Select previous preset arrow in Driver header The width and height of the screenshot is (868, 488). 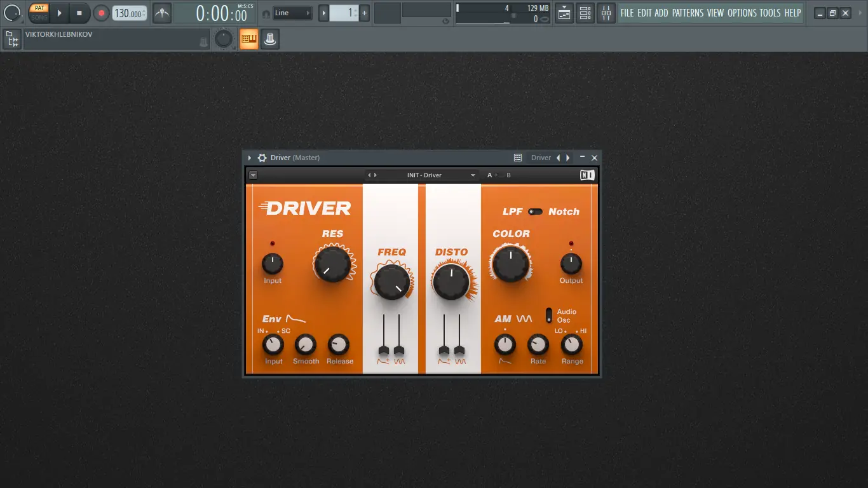pyautogui.click(x=369, y=175)
